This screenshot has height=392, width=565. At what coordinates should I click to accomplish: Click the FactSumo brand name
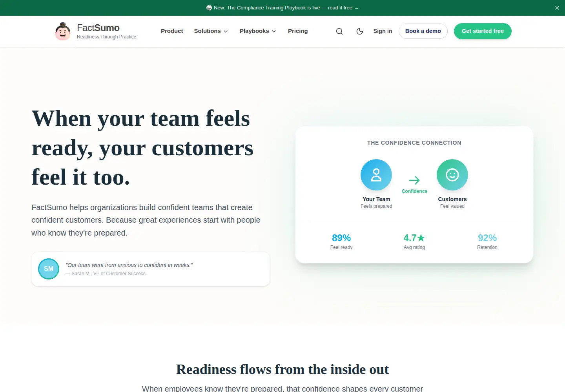point(98,28)
